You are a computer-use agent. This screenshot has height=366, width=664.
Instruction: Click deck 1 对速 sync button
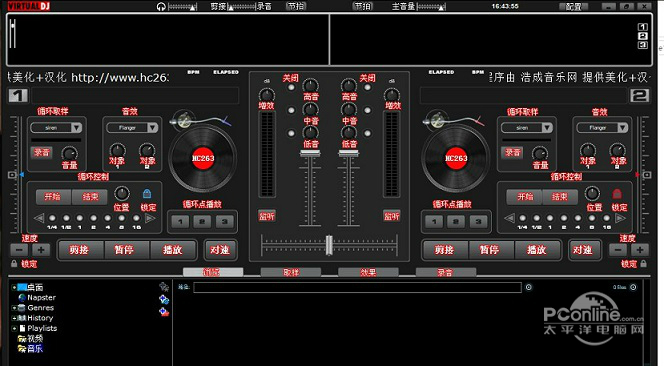(220, 250)
